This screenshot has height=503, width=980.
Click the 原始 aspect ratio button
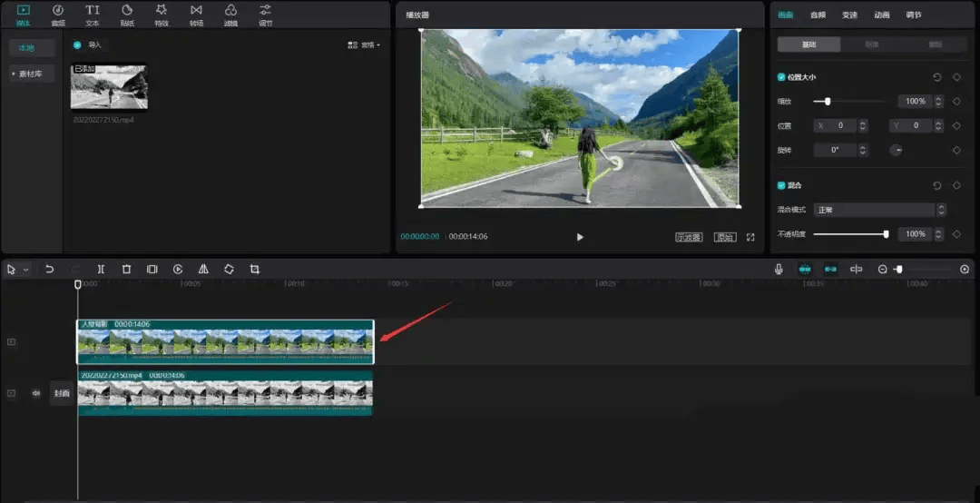[x=725, y=237]
